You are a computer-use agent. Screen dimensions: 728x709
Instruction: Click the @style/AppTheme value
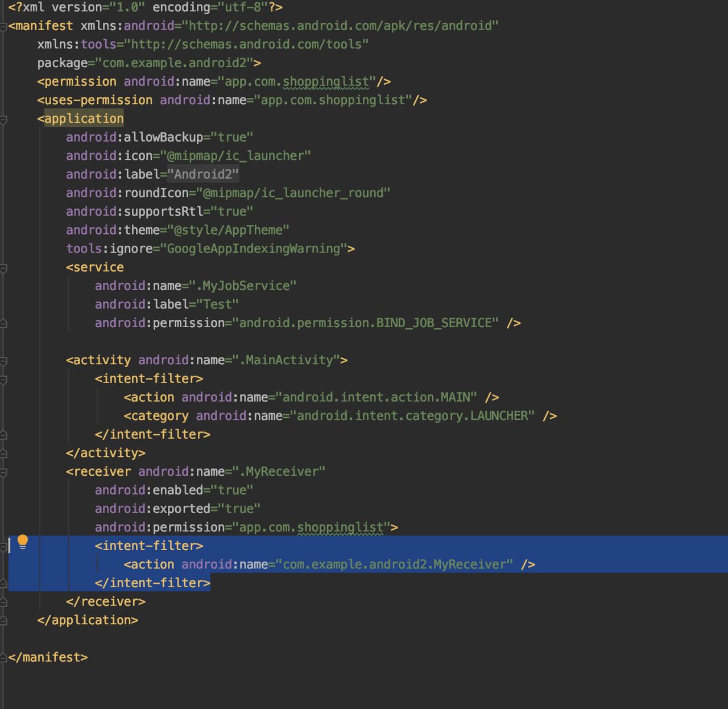tap(228, 230)
